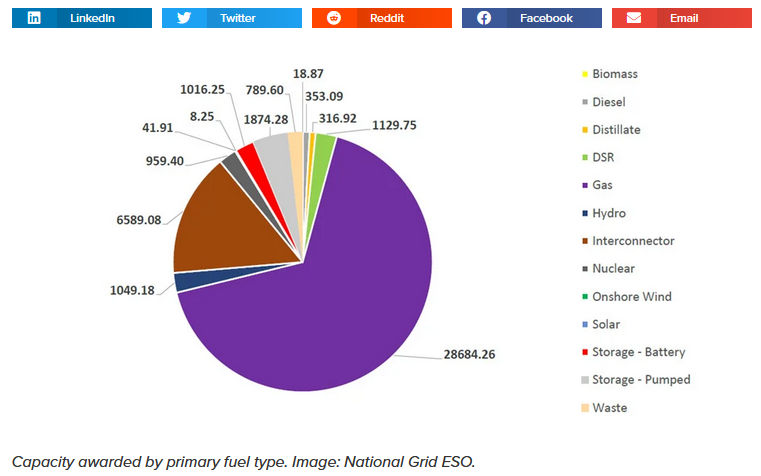Click the Storage - Pumped legend label
The image size is (761, 476).
(641, 380)
